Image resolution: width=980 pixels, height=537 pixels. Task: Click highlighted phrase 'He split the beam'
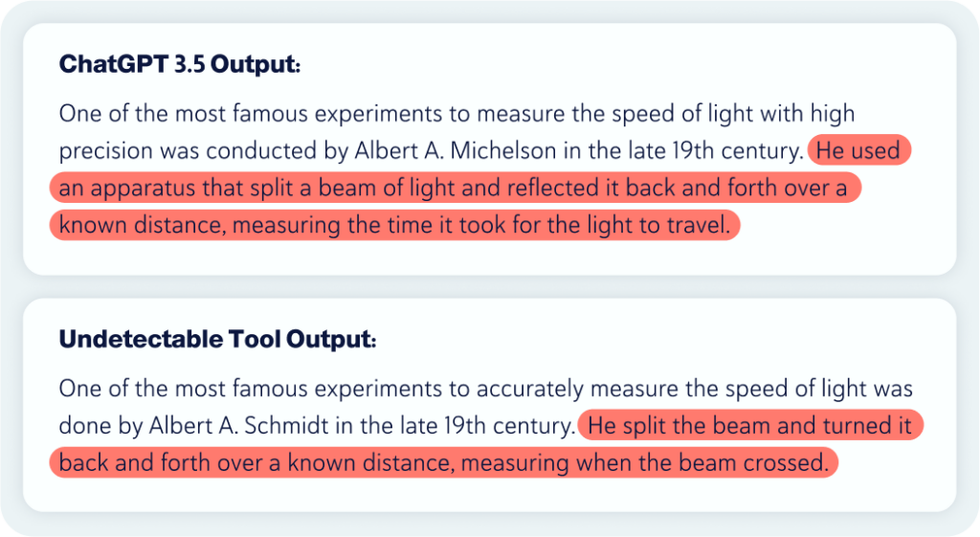click(750, 426)
